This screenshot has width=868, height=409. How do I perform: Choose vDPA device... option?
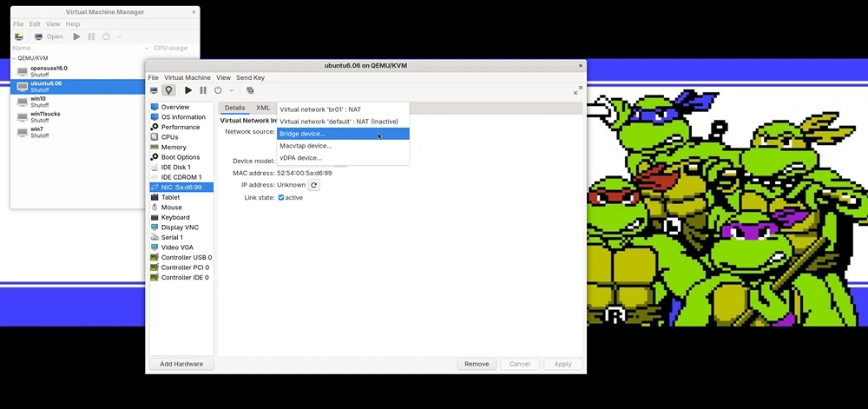[343, 158]
